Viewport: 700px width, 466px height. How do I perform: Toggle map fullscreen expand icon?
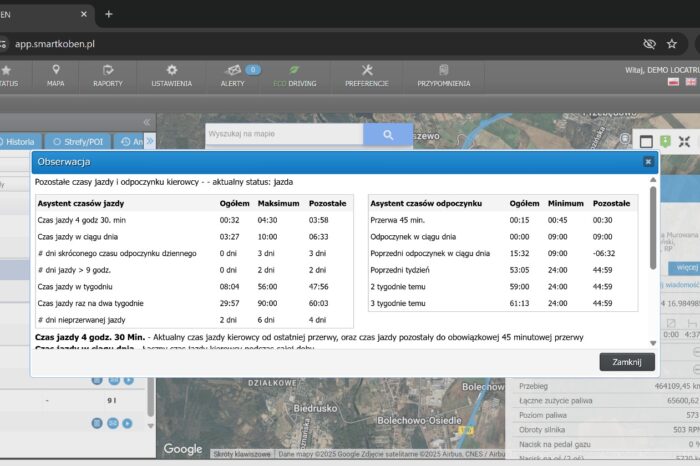684,142
